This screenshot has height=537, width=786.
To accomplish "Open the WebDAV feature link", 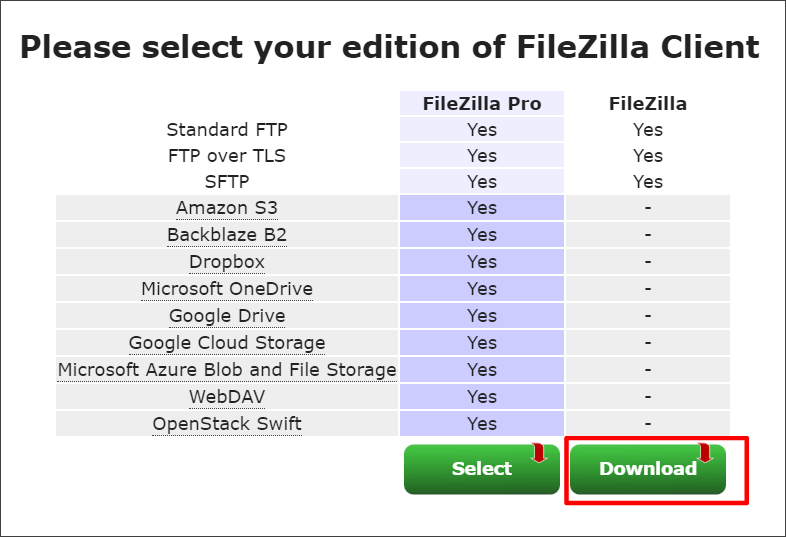I will 227,397.
